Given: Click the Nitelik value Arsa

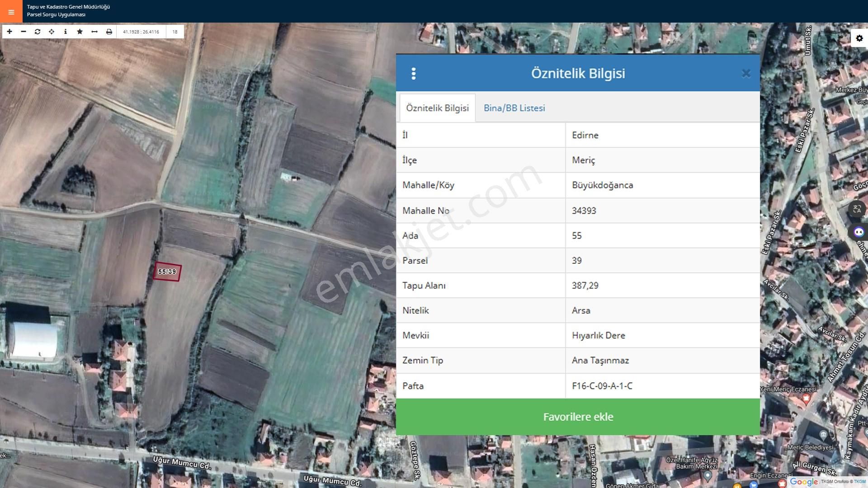Looking at the screenshot, I should 662,310.
